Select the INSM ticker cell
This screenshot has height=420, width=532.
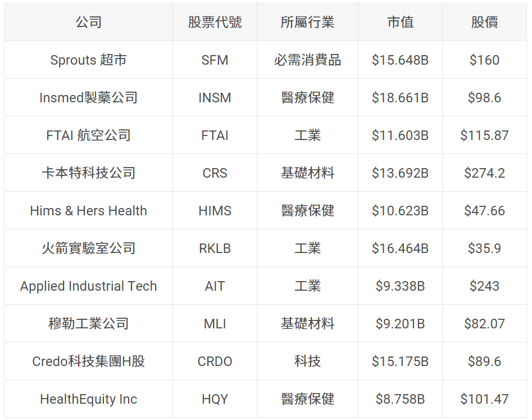point(215,98)
